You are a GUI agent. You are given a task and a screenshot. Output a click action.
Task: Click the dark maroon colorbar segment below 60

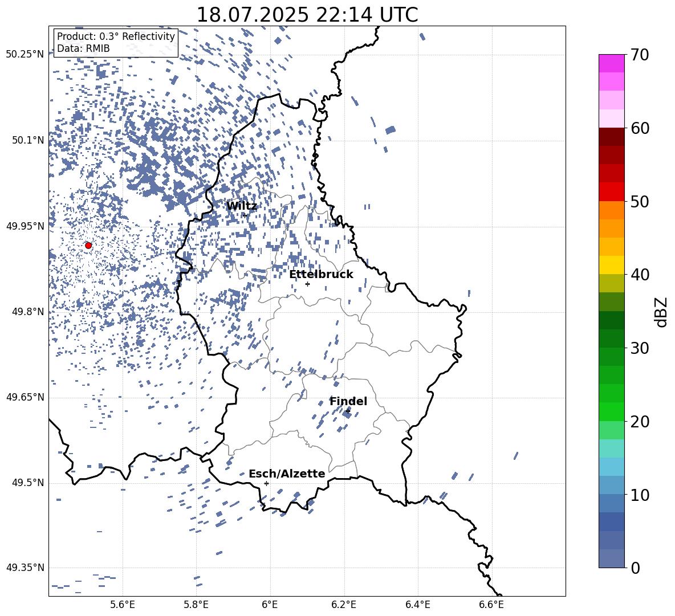point(612,137)
